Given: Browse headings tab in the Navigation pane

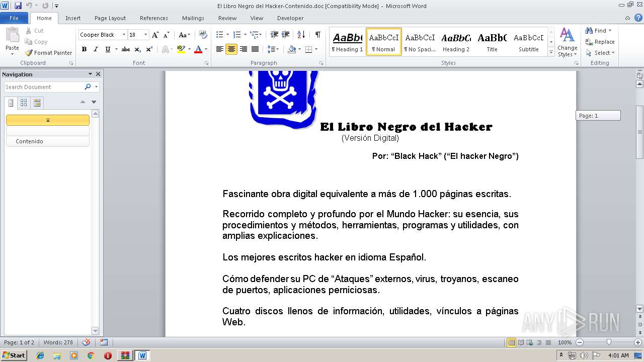Looking at the screenshot, I should [11, 103].
